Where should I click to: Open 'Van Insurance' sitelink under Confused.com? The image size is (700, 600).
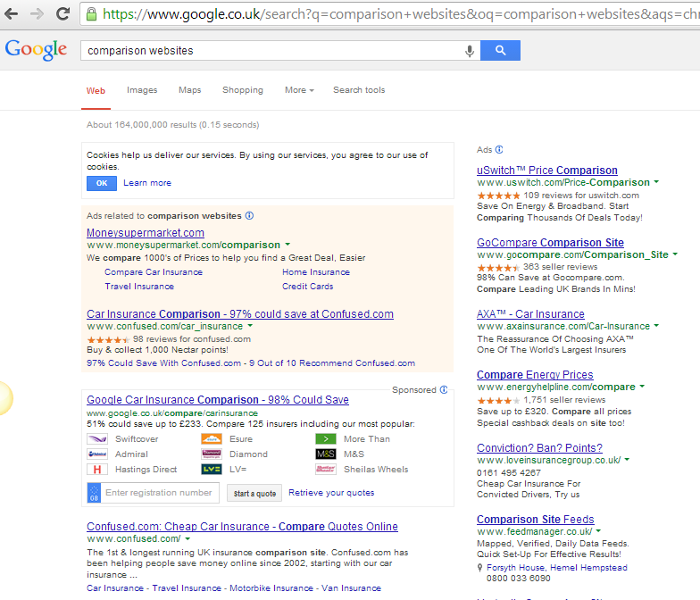(352, 588)
